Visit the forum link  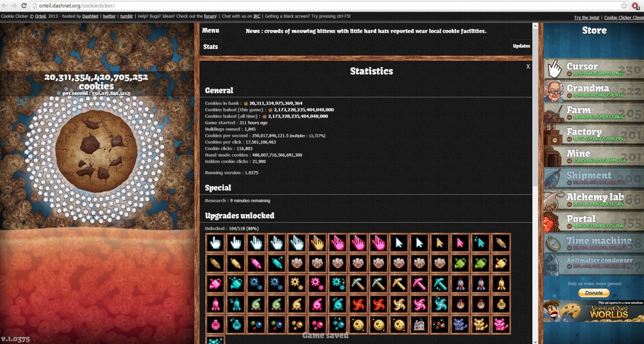210,17
